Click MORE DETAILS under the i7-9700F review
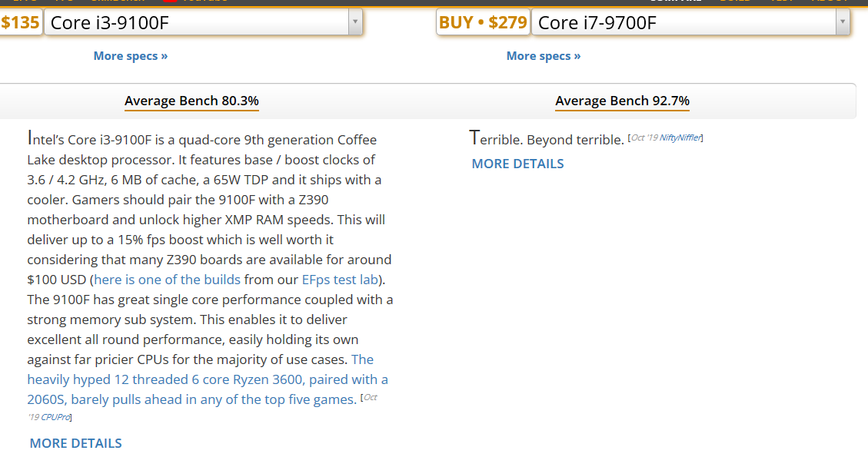This screenshot has height=457, width=868. [x=517, y=164]
